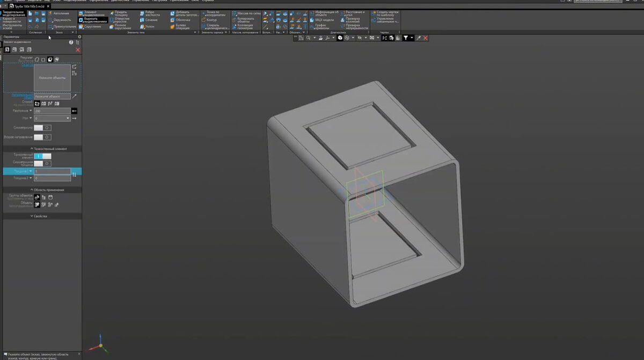Cancel operation with red X in Parameters panel

[78, 49]
